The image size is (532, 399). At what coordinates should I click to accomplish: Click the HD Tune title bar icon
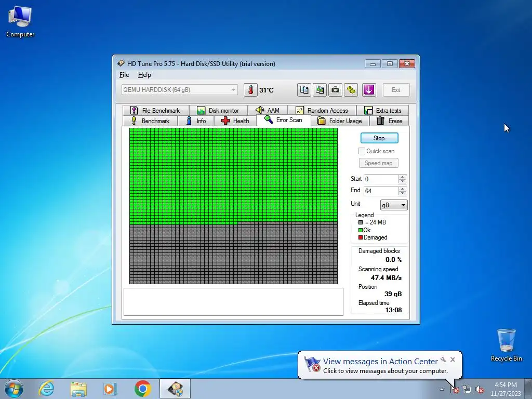tap(121, 63)
